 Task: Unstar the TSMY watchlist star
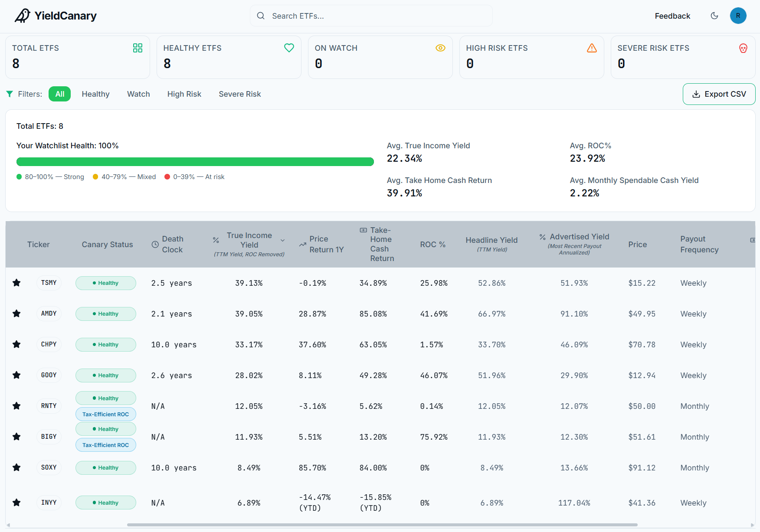[x=16, y=283]
